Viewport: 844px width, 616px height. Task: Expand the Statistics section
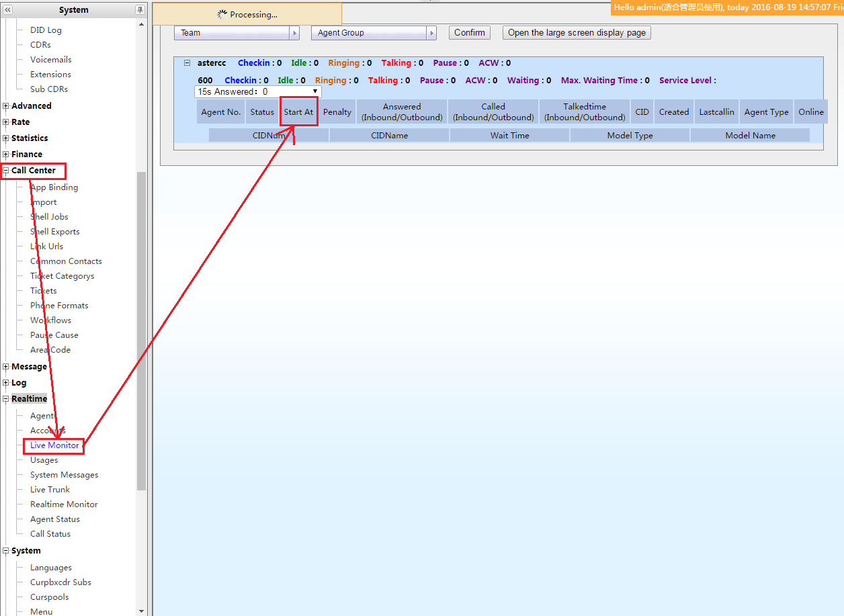[x=6, y=138]
